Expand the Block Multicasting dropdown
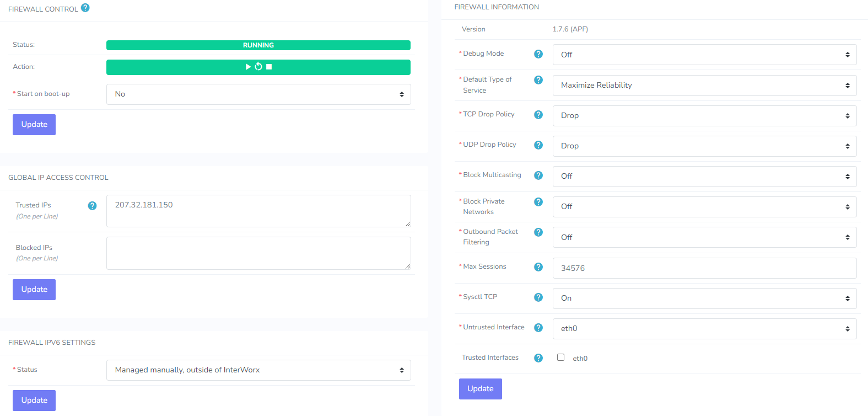This screenshot has height=416, width=868. point(704,177)
